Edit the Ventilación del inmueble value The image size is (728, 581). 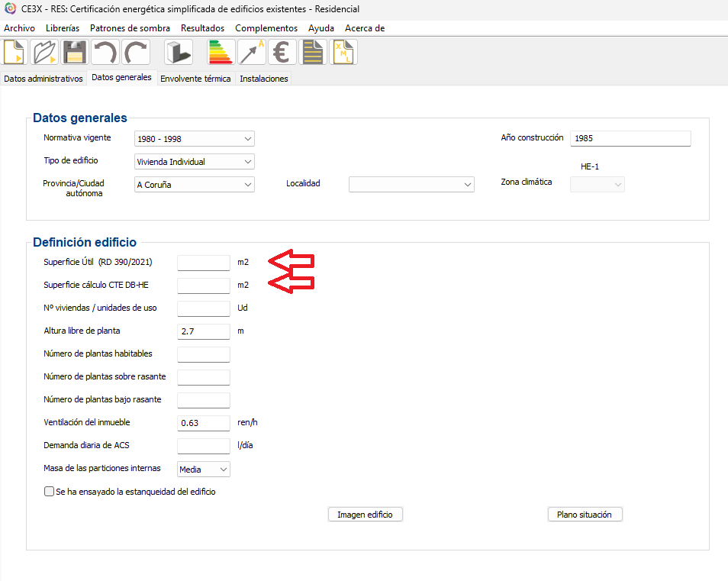204,423
